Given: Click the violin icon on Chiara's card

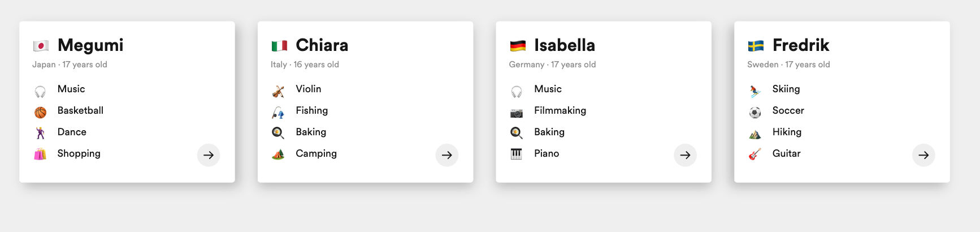Looking at the screenshot, I should [x=278, y=91].
